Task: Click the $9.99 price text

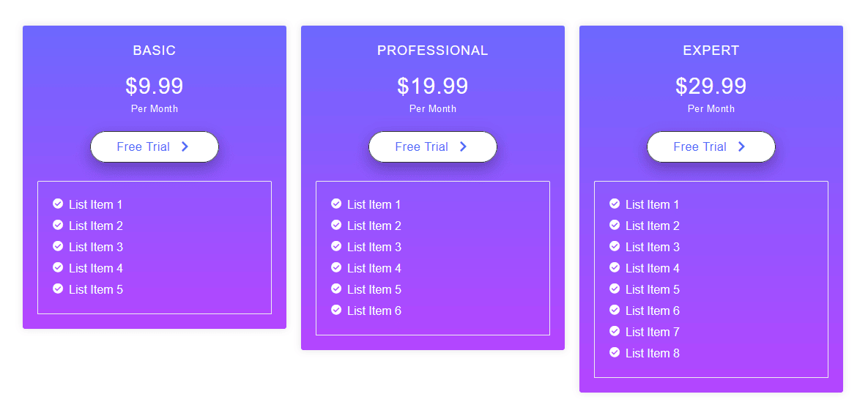Action: click(x=154, y=86)
